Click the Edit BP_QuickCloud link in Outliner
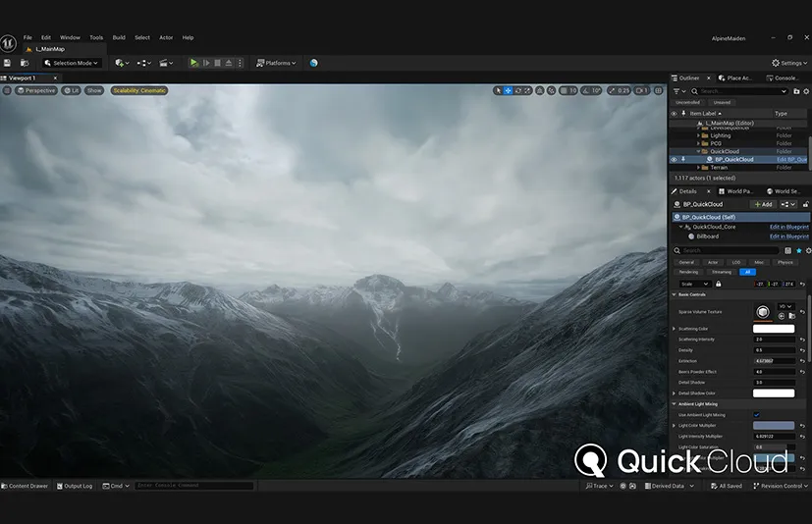This screenshot has width=812, height=524. tap(791, 160)
